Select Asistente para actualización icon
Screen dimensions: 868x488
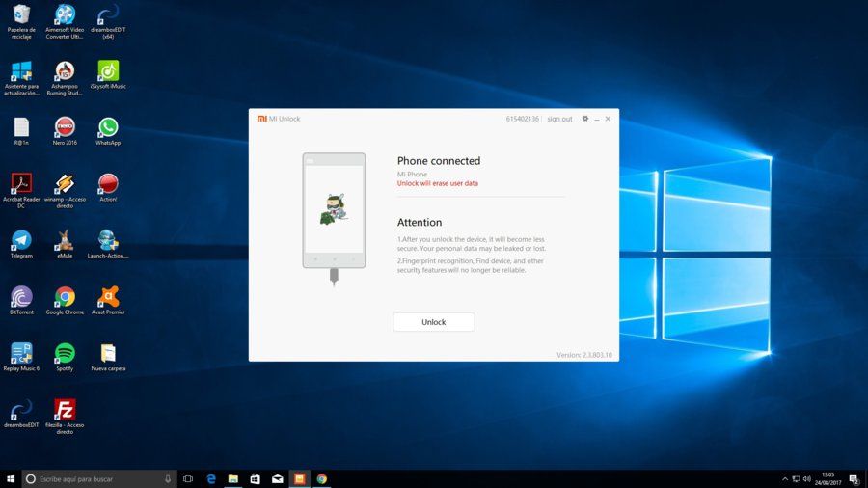coord(21,78)
